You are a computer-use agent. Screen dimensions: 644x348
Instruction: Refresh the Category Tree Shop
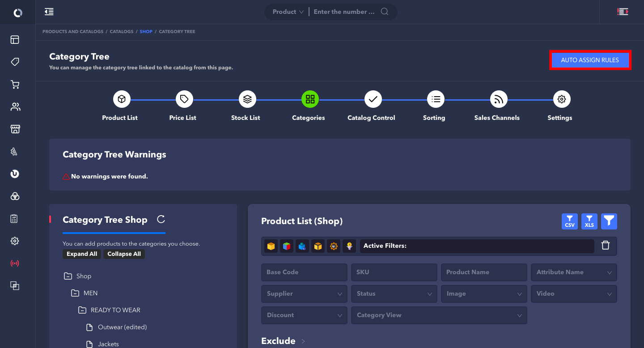click(x=161, y=219)
